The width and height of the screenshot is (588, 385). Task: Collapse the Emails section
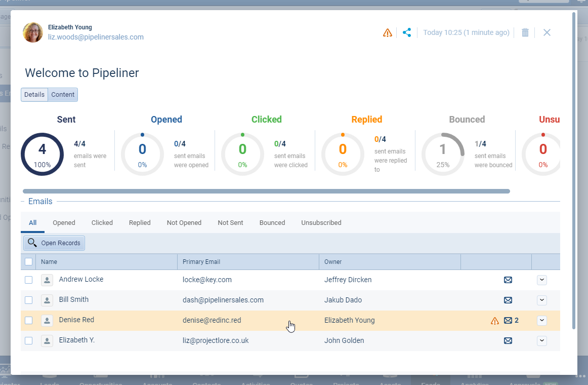(x=22, y=202)
